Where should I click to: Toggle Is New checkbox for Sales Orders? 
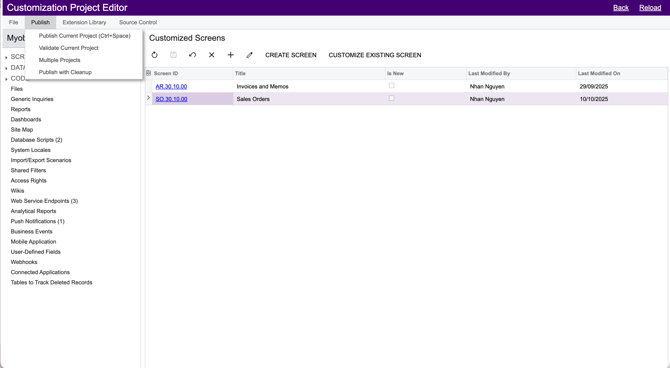(391, 98)
